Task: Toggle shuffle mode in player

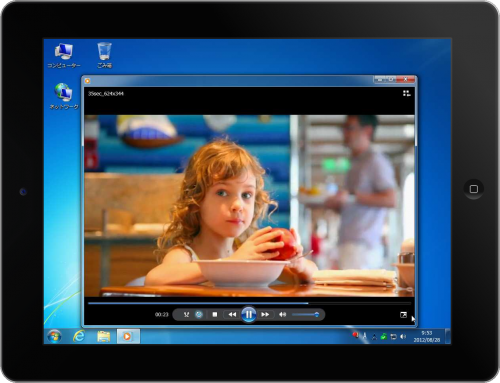Action: tap(186, 314)
